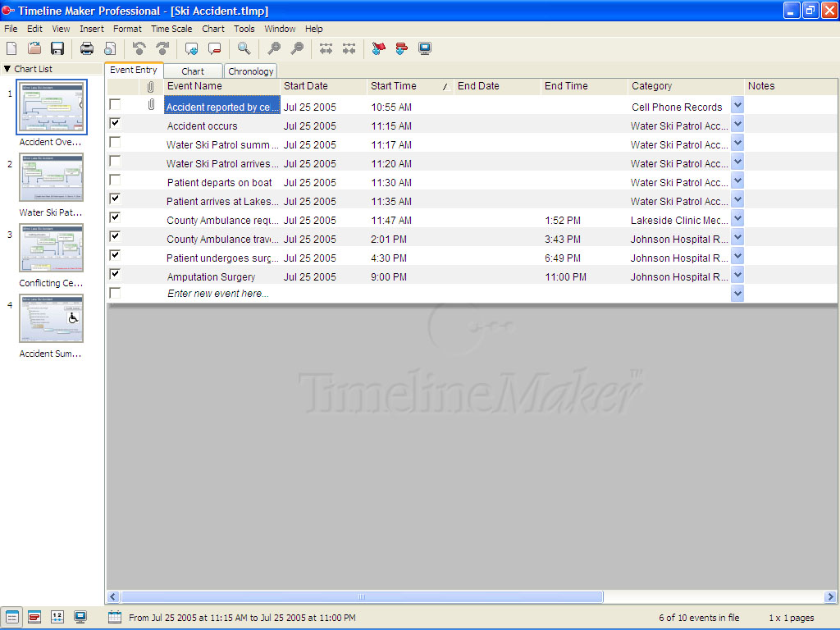Screen dimensions: 840x630
Task: Open the Print Preview icon
Action: point(110,48)
